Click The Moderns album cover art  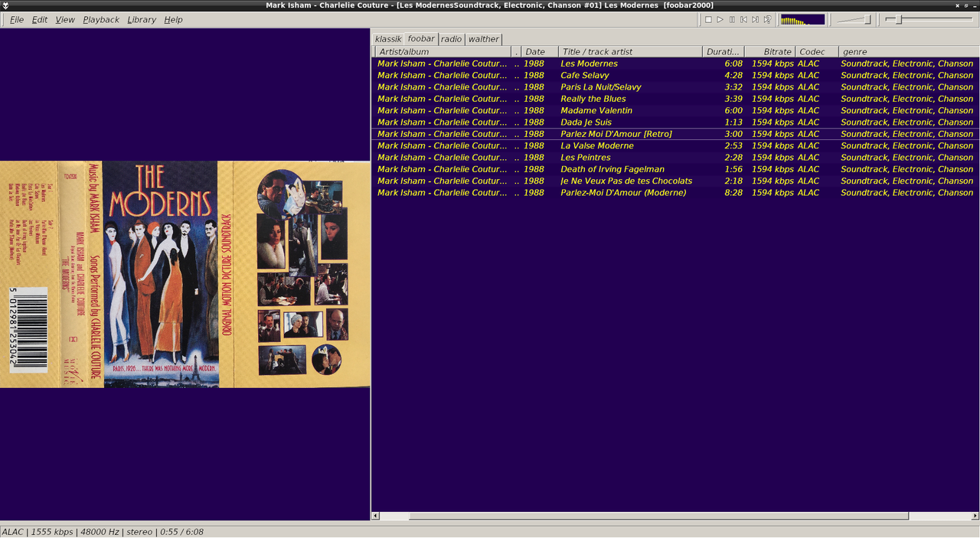pyautogui.click(x=185, y=274)
